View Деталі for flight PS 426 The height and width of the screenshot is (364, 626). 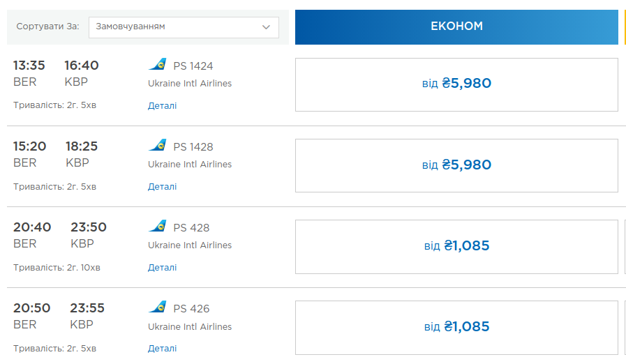162,349
